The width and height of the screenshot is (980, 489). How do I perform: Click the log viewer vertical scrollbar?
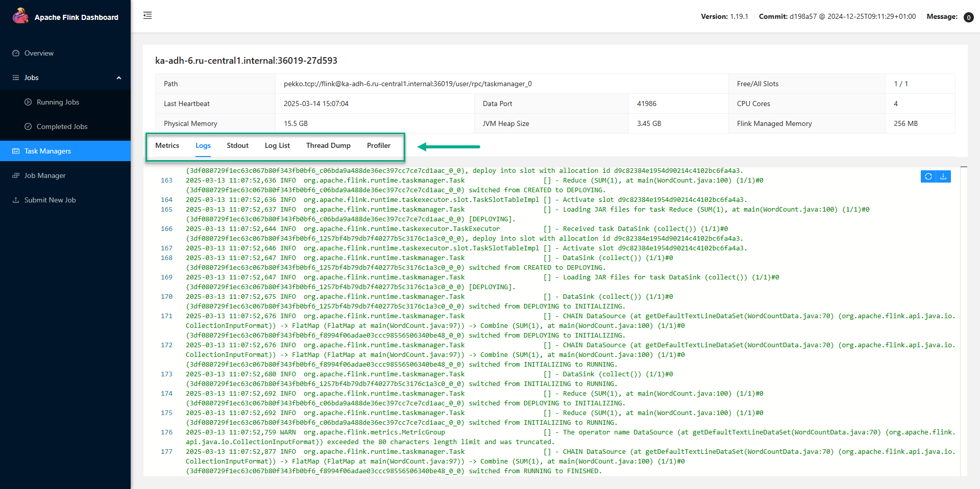(964, 321)
